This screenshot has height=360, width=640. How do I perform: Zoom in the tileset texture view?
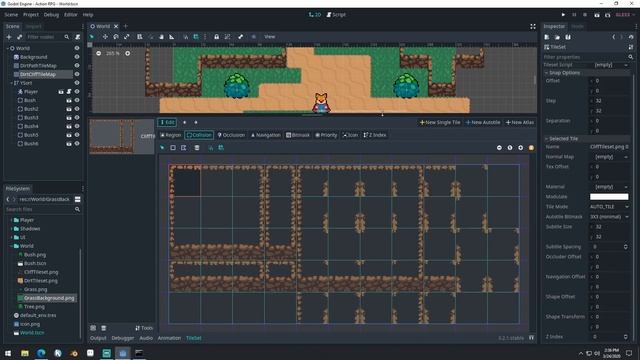(520, 148)
